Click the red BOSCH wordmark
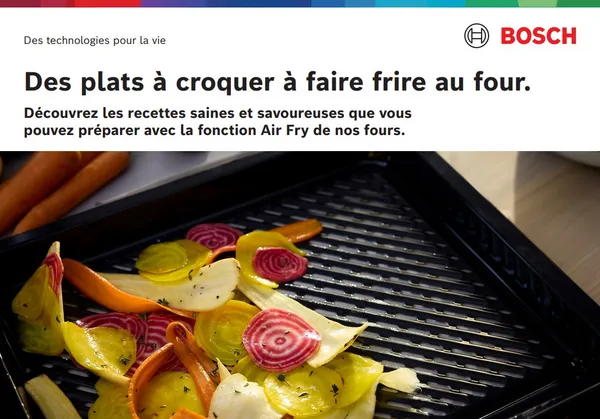The width and height of the screenshot is (600, 419). 538,36
